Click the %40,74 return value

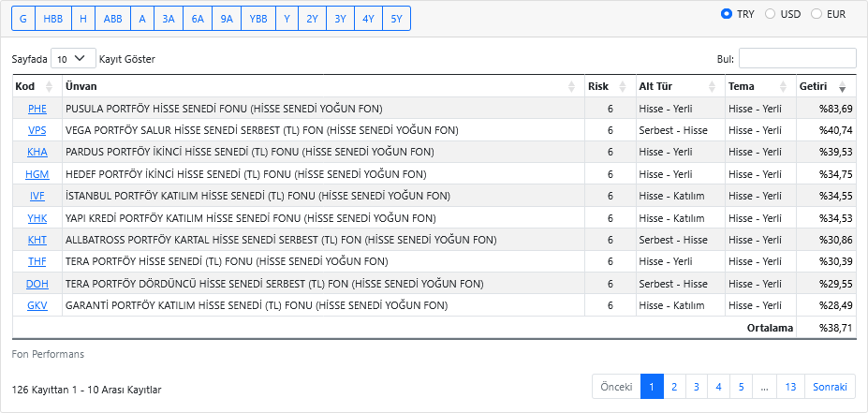pyautogui.click(x=836, y=131)
